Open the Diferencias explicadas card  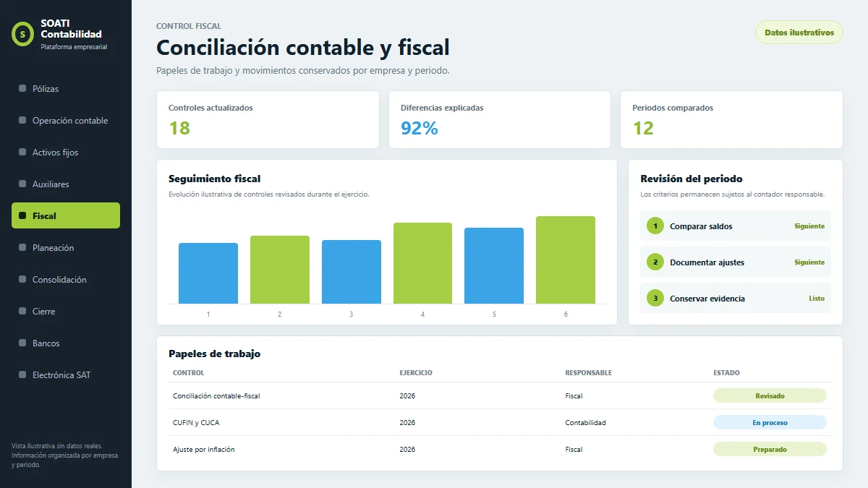500,120
